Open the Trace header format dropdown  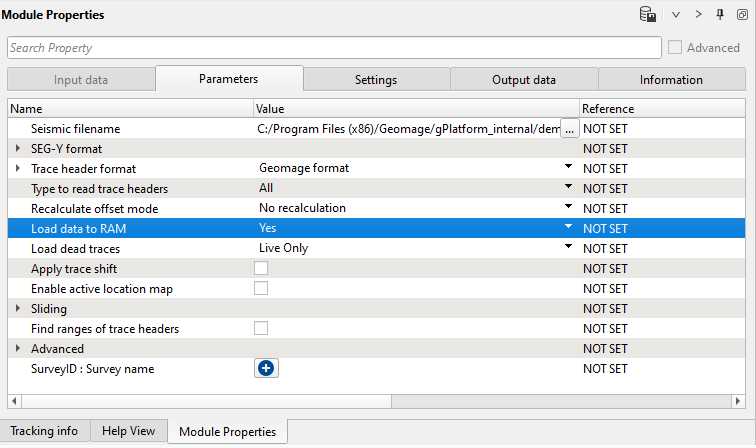click(x=568, y=168)
